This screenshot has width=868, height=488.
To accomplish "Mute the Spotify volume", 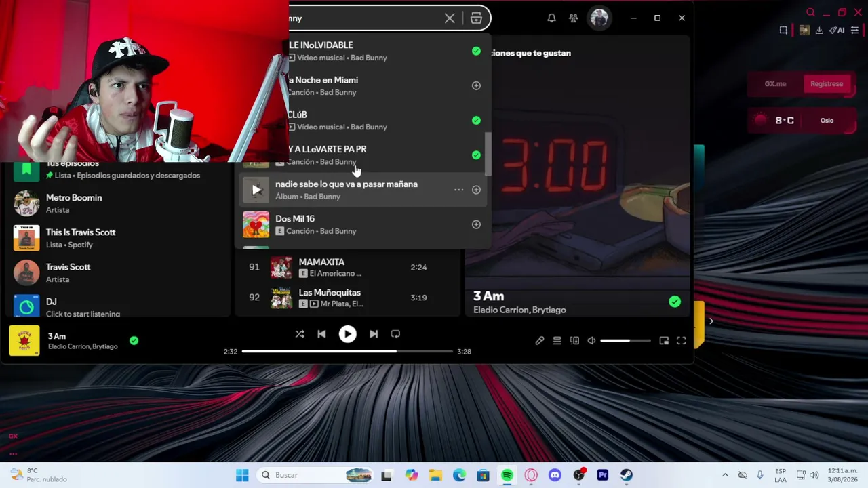I will coord(591,341).
